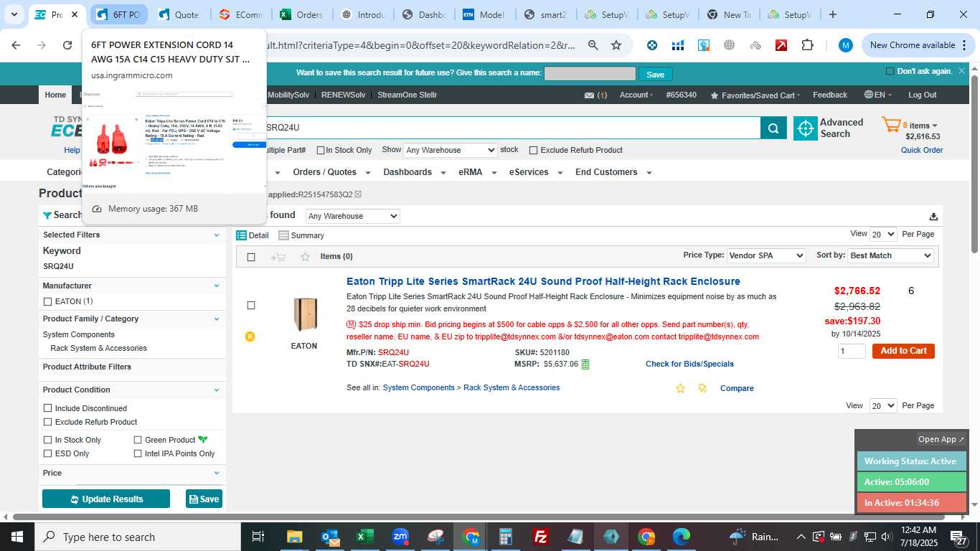Click the Compare link

click(737, 389)
